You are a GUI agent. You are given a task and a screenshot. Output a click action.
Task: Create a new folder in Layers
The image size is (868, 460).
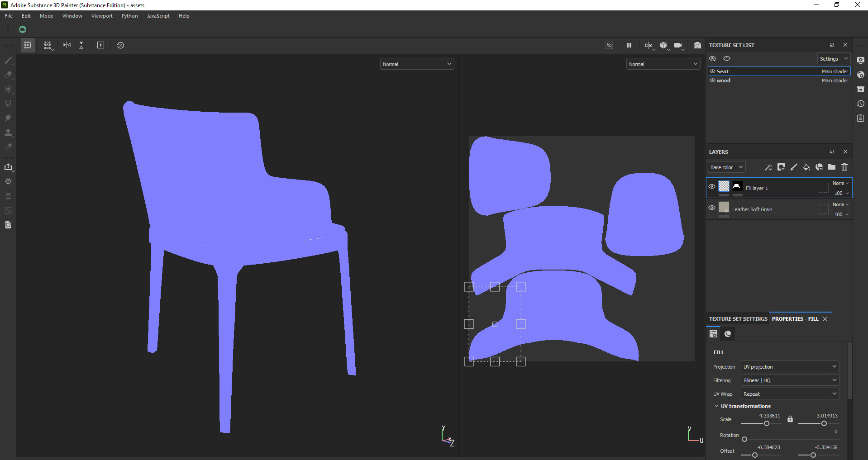point(832,167)
